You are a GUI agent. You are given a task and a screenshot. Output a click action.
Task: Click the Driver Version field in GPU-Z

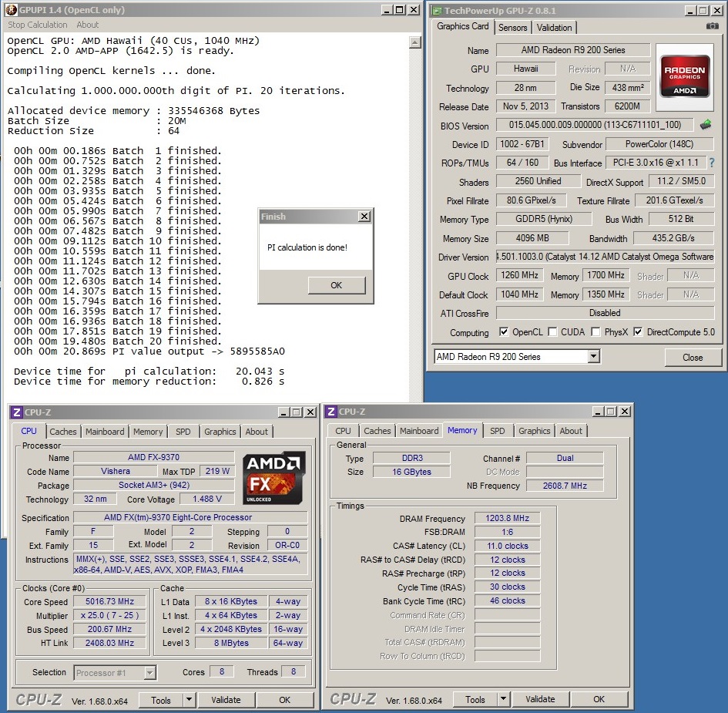[x=605, y=257]
